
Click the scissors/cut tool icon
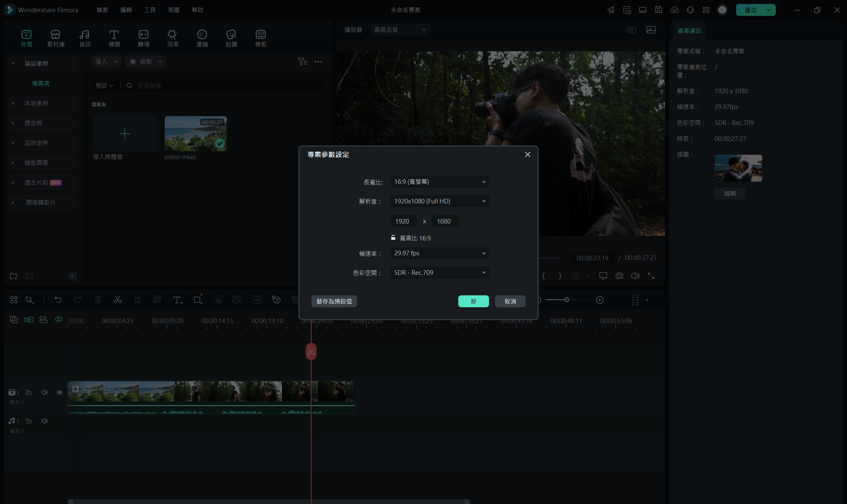(x=118, y=299)
